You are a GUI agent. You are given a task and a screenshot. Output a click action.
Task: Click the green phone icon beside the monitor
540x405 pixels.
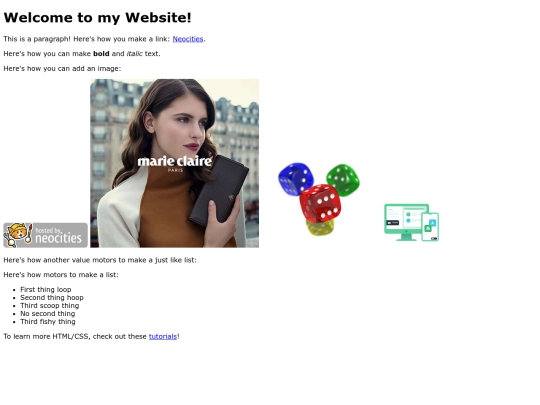[x=430, y=227]
